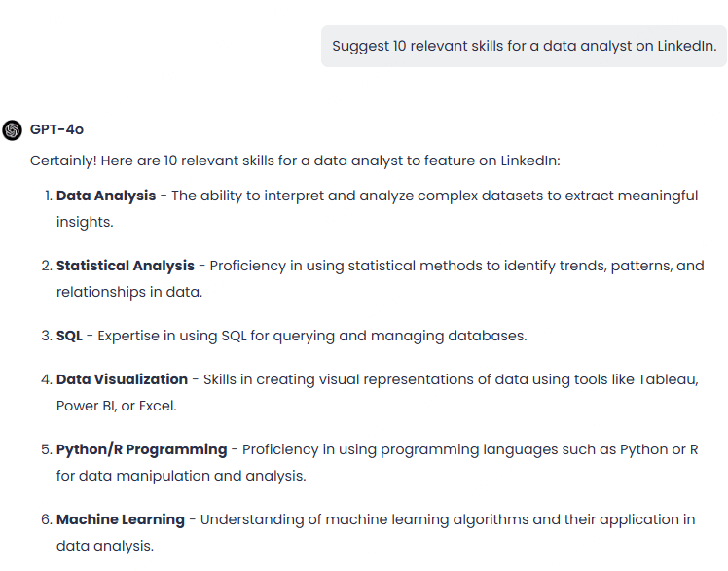Select the user prompt message bubble
This screenshot has width=728, height=571.
524,46
